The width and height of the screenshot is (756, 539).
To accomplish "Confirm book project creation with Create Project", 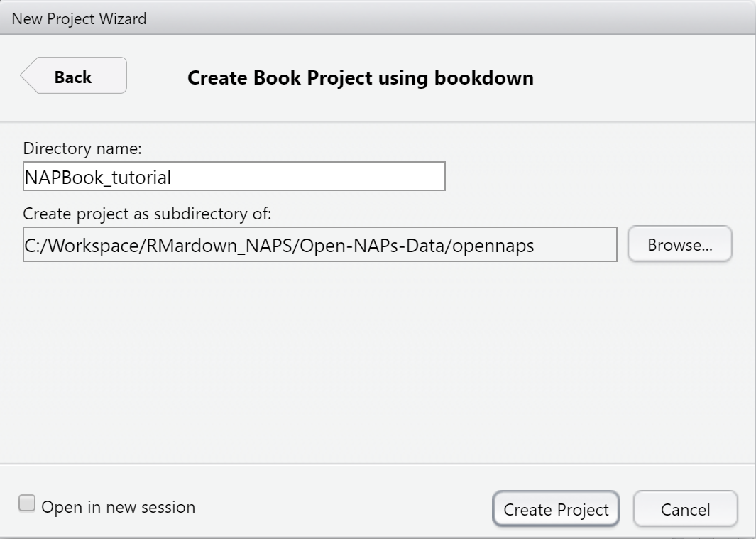I will 556,509.
